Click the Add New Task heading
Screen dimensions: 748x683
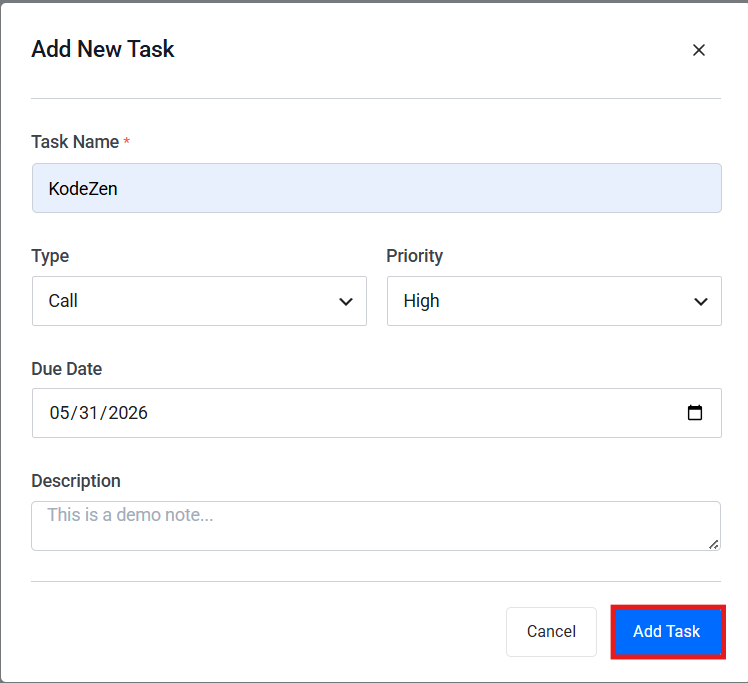coord(103,49)
